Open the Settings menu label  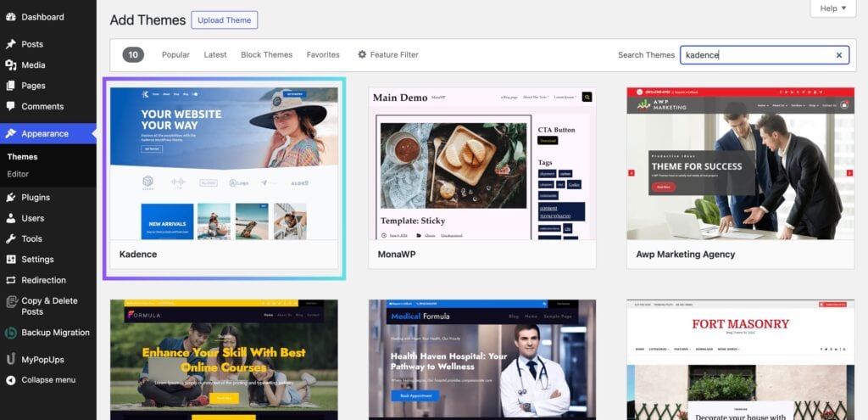[37, 260]
